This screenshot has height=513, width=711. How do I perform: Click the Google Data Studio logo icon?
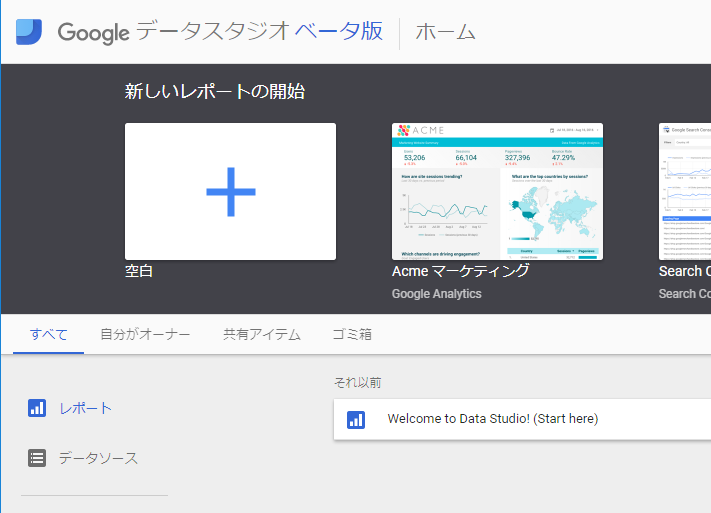[29, 32]
